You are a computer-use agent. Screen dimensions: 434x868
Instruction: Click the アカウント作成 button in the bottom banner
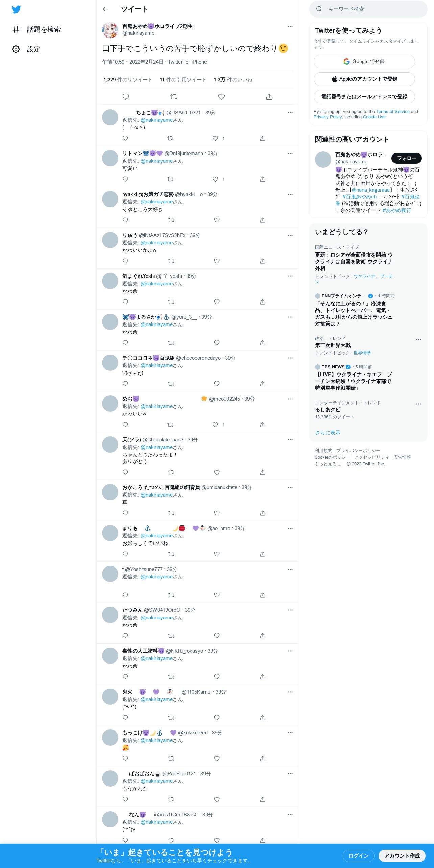(402, 856)
